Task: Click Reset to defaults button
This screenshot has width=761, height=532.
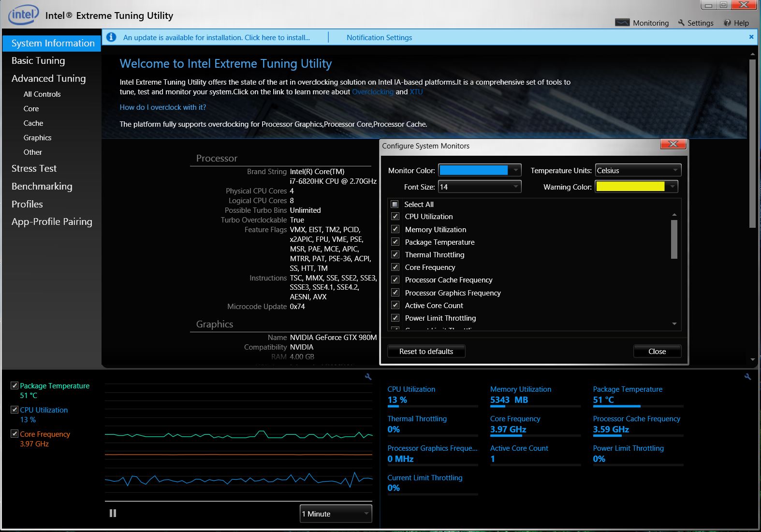Action: click(426, 352)
